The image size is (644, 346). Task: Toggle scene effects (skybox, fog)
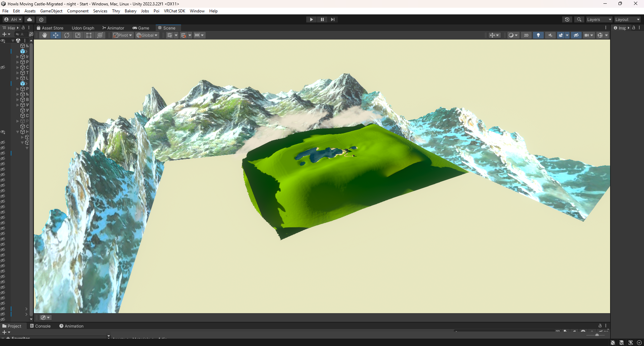pyautogui.click(x=561, y=35)
